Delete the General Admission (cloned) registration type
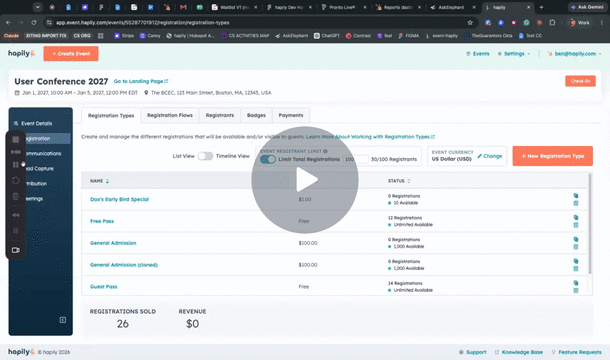The width and height of the screenshot is (610, 360). 576,269
